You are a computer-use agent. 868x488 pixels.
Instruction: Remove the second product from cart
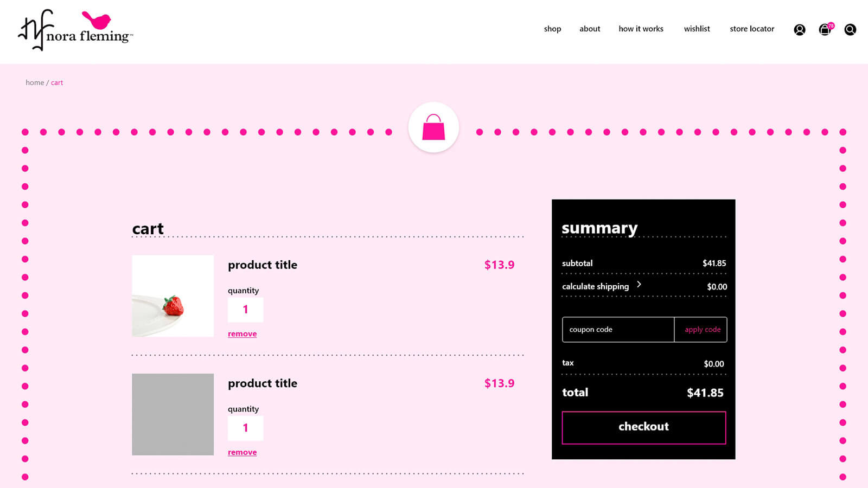[242, 452]
